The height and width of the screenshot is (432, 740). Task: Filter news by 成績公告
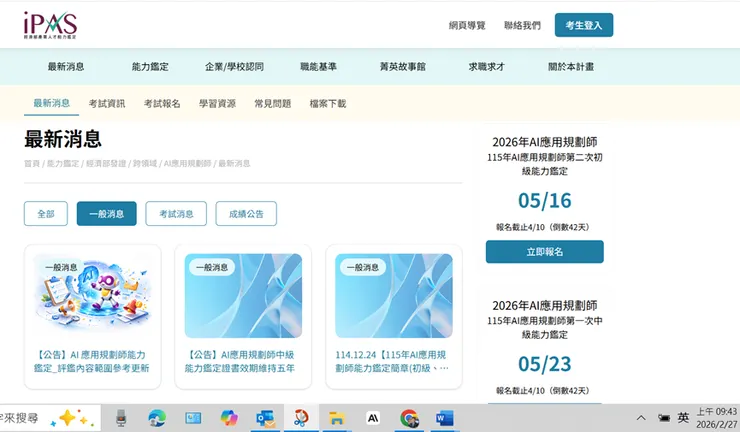pos(246,213)
